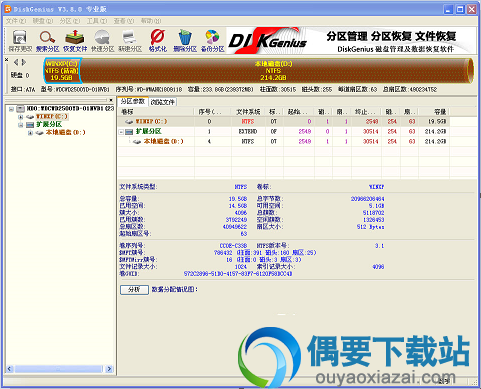Image resolution: width=481 pixels, height=389 pixels.
Task: Choose the New Partition (新建分区) icon
Action: tap(130, 41)
